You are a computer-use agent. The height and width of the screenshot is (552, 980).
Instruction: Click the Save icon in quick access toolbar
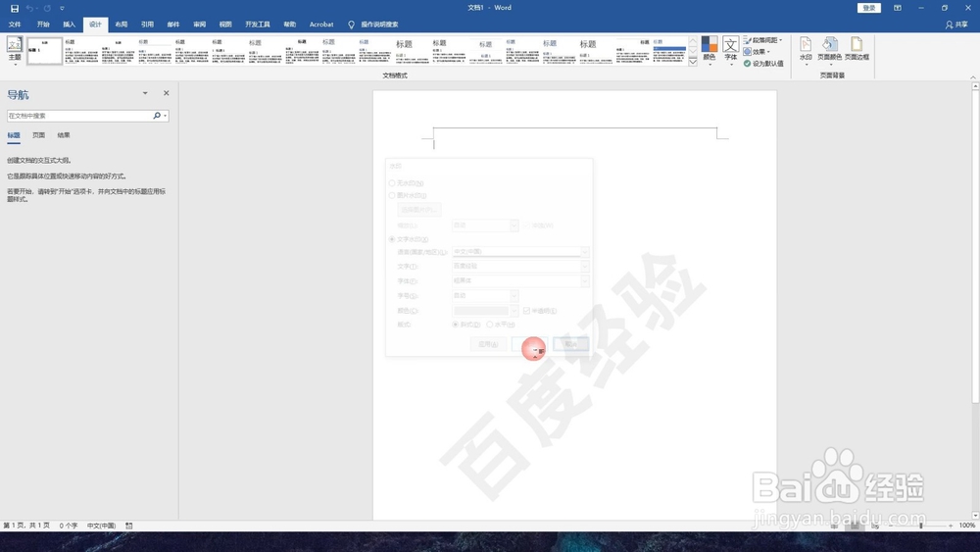coord(15,8)
